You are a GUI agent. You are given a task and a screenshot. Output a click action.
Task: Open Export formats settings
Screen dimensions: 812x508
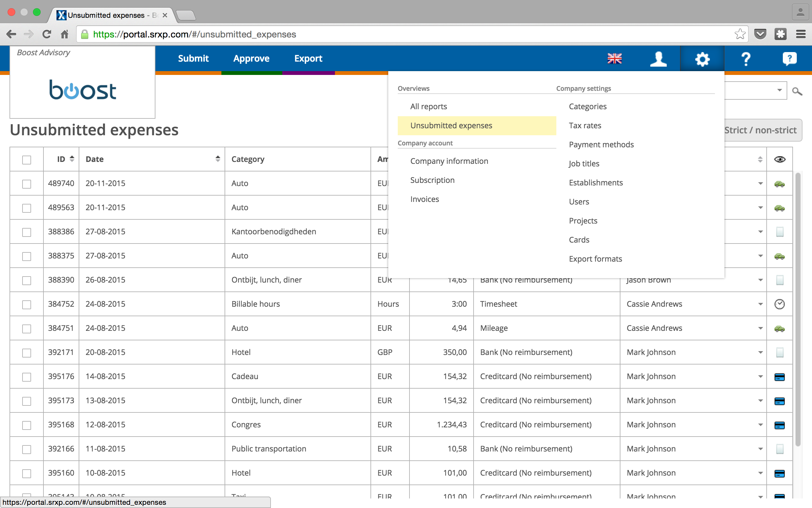pyautogui.click(x=595, y=259)
